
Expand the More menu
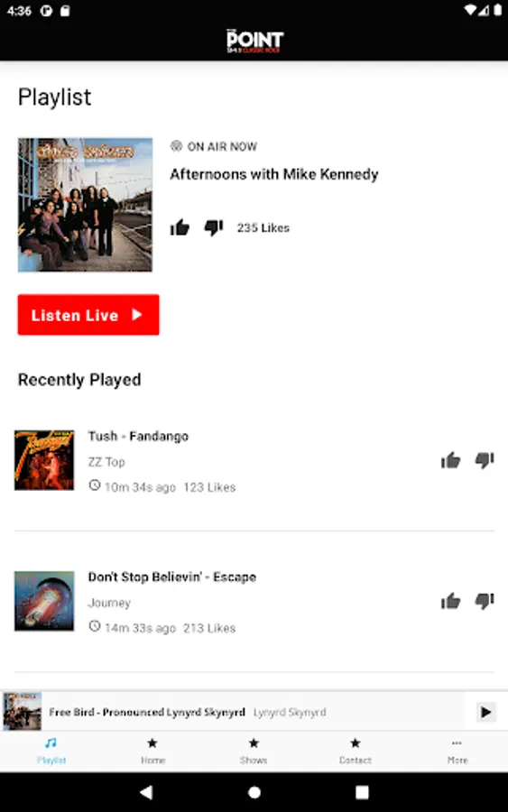457,752
